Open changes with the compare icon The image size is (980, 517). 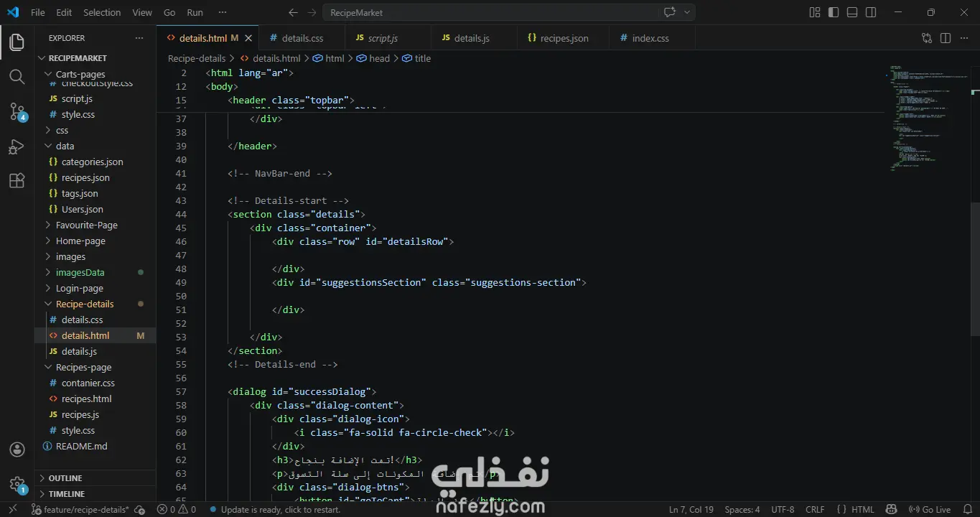tap(927, 38)
